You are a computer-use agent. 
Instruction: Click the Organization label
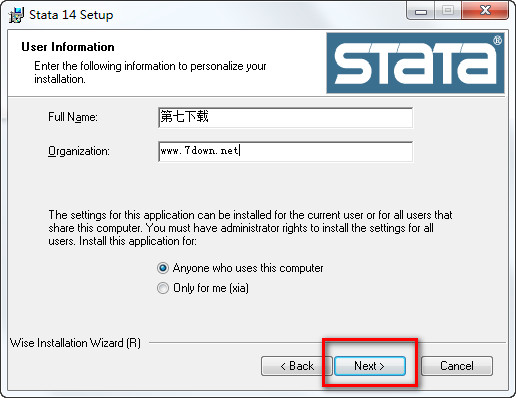79,151
